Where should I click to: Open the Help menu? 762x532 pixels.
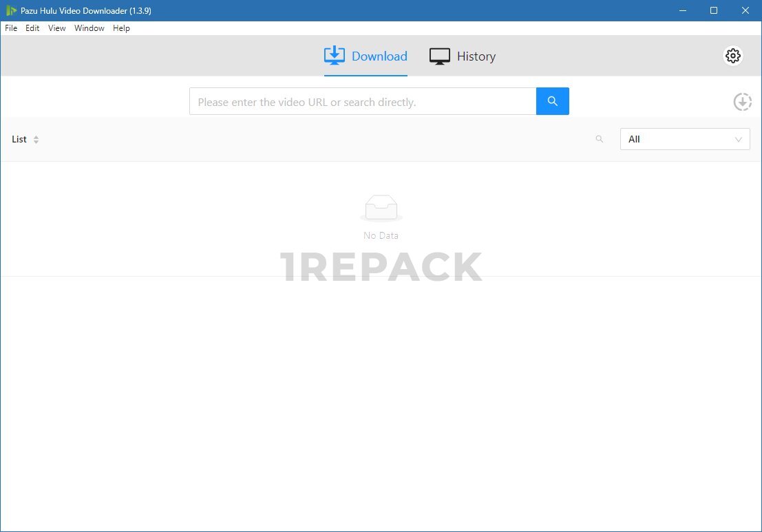121,28
